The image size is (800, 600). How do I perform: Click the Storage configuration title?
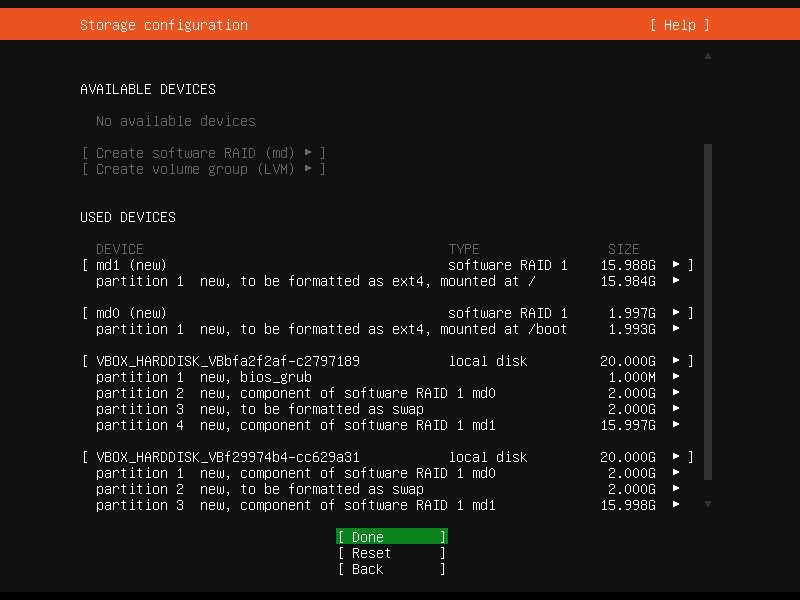[x=164, y=25]
